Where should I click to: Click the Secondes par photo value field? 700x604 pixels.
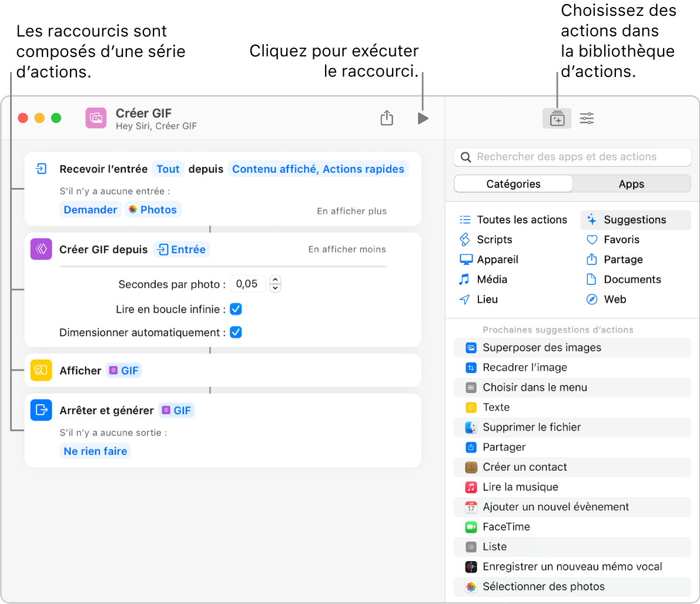pyautogui.click(x=247, y=284)
